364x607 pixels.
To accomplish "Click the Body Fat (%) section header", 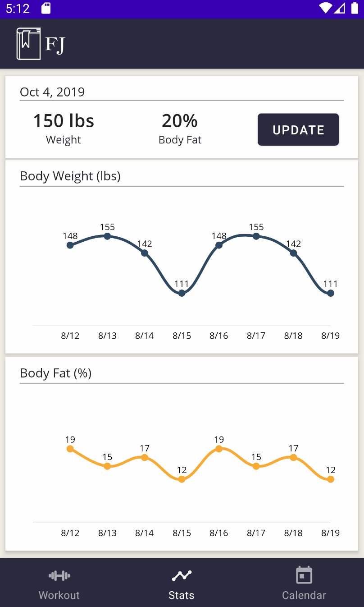I will (55, 373).
